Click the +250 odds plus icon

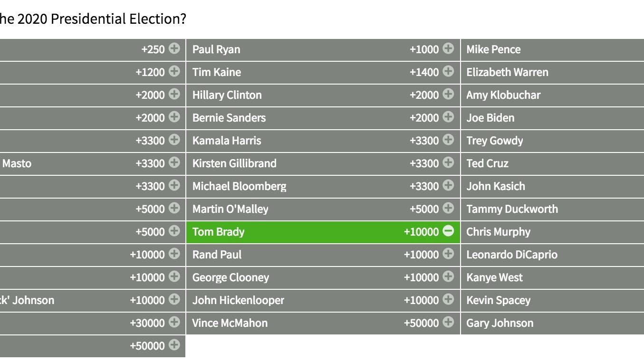(174, 48)
